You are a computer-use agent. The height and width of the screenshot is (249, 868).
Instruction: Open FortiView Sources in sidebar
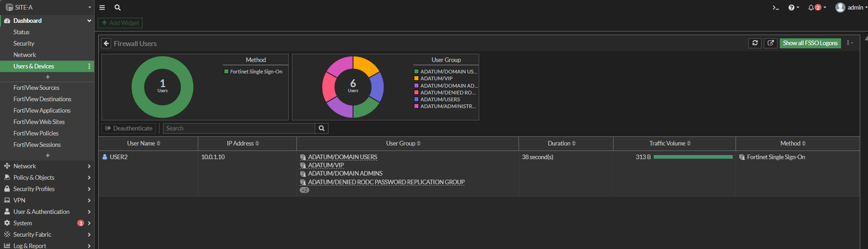pyautogui.click(x=36, y=88)
